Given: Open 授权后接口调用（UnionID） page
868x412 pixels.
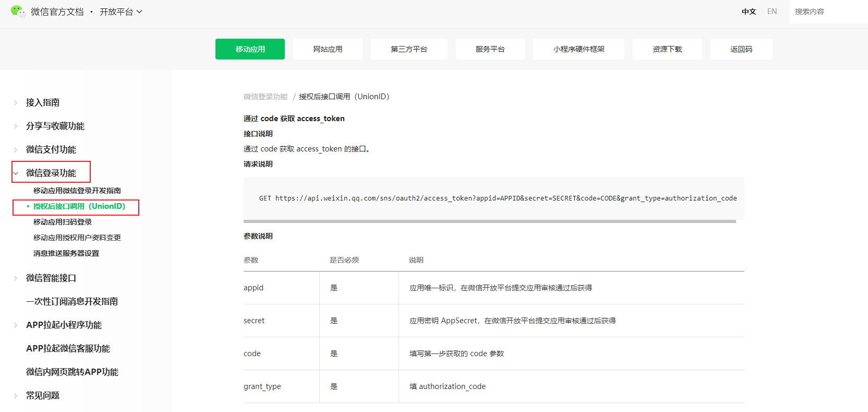Looking at the screenshot, I should coord(79,206).
